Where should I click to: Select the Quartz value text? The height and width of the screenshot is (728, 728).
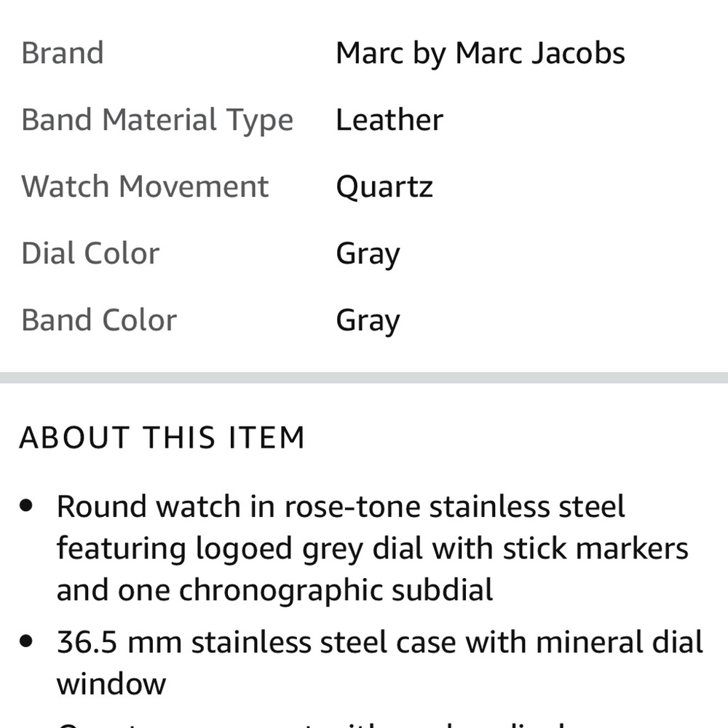click(x=384, y=188)
